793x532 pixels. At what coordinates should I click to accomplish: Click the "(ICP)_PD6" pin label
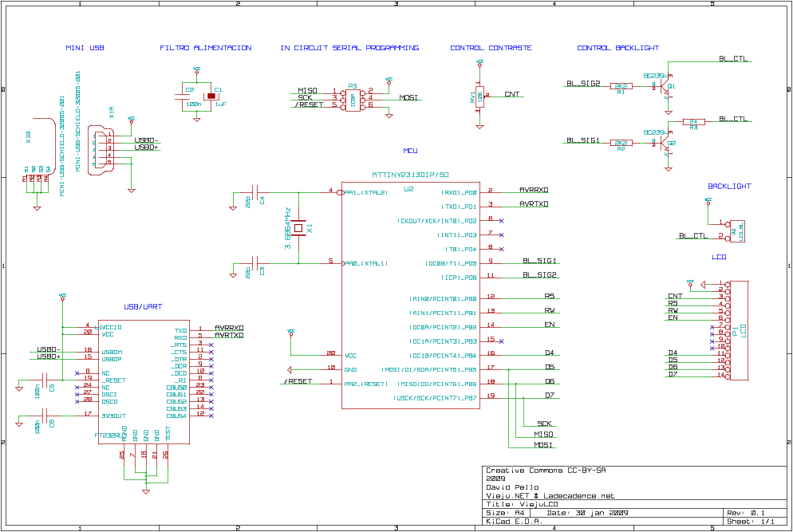(x=460, y=278)
